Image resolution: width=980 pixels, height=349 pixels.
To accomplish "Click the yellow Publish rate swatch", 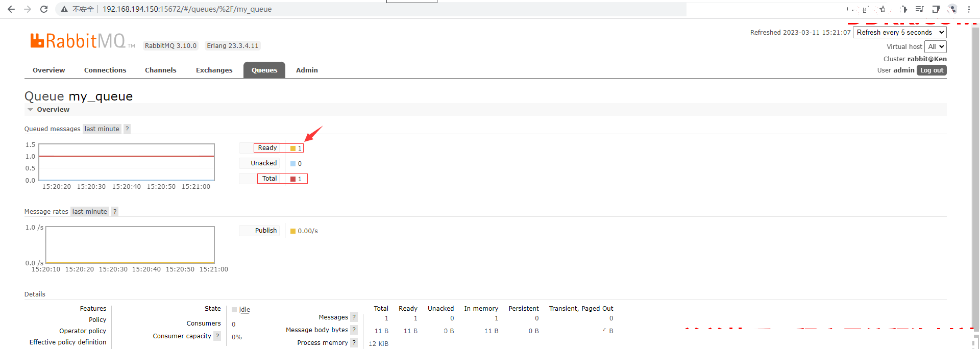I will (293, 231).
